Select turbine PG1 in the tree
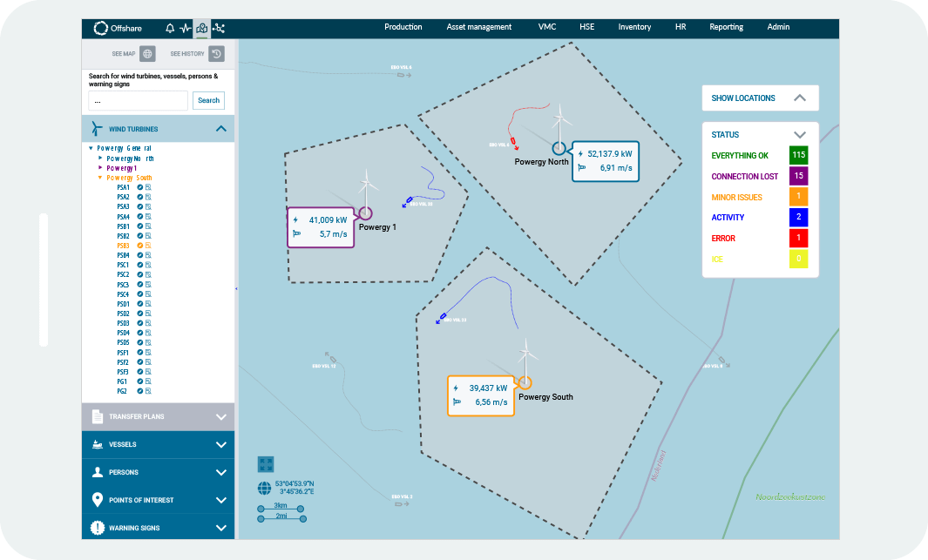The height and width of the screenshot is (560, 928). 122,381
